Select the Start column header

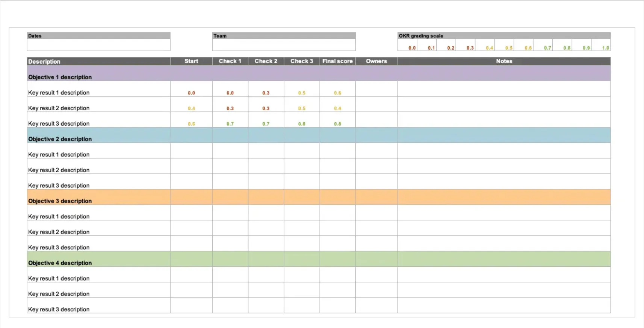(x=191, y=61)
